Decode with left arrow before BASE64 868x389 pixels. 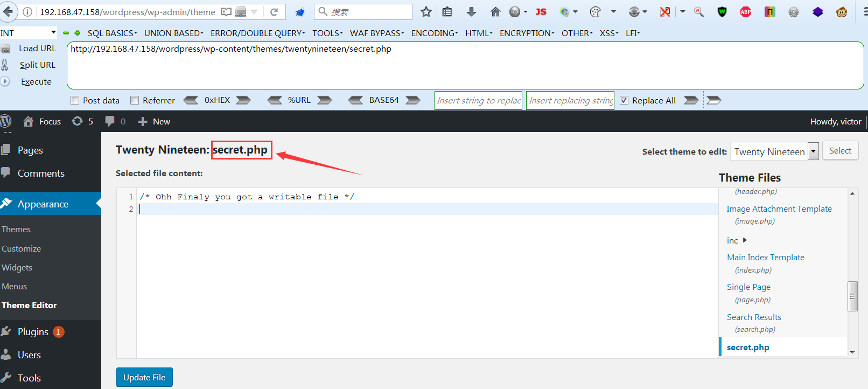click(355, 100)
